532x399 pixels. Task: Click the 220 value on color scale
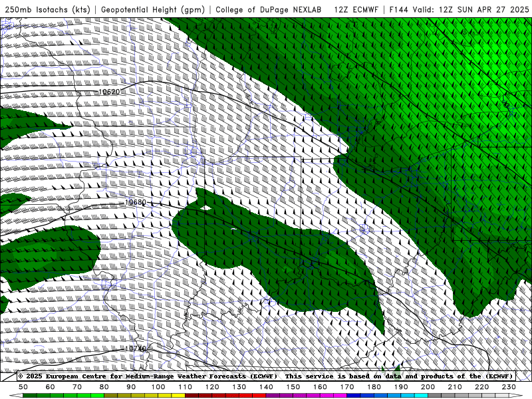point(481,387)
